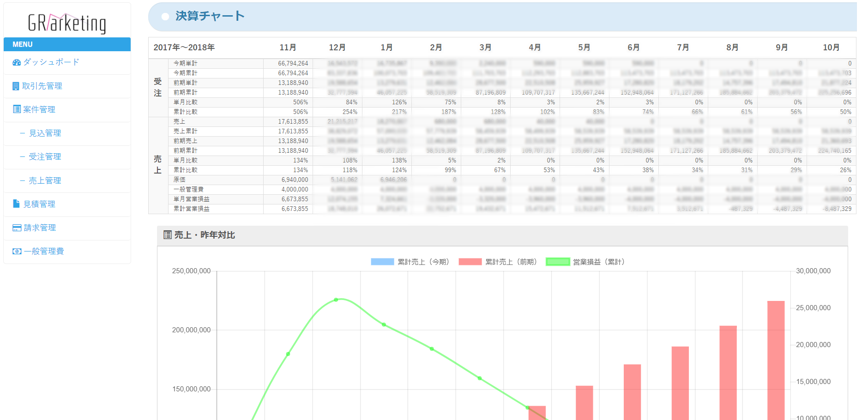The image size is (868, 420).
Task: Go to 見積管理 page
Action: [x=39, y=204]
